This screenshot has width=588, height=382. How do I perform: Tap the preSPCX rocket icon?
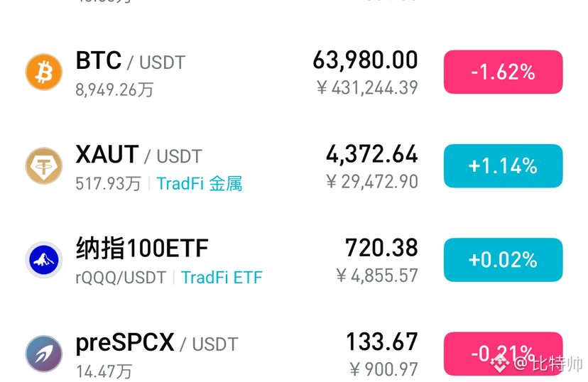tap(44, 354)
